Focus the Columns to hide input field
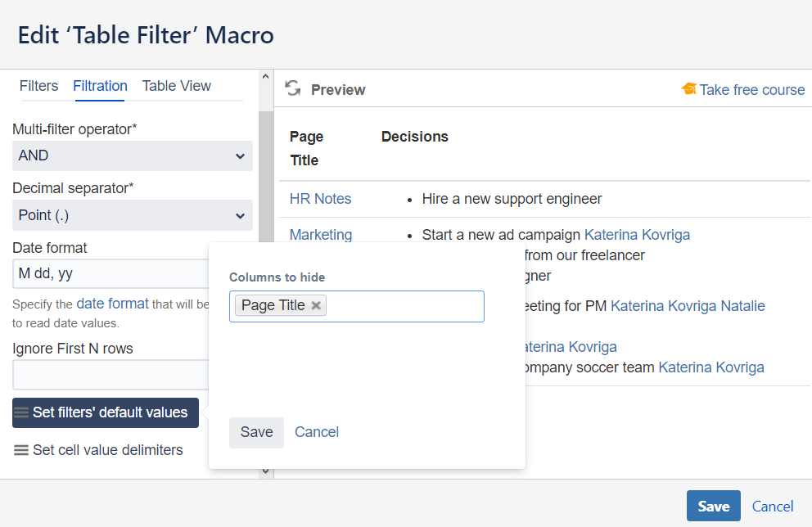This screenshot has height=527, width=812. click(405, 306)
